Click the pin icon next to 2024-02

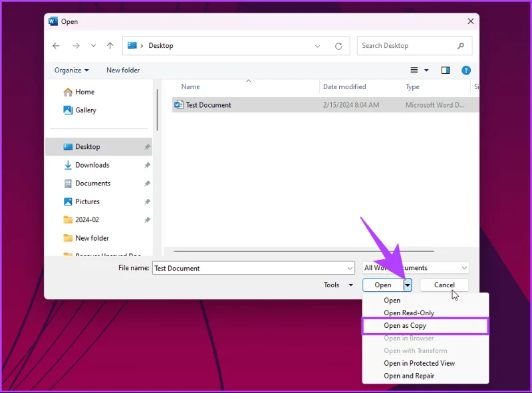coord(147,220)
